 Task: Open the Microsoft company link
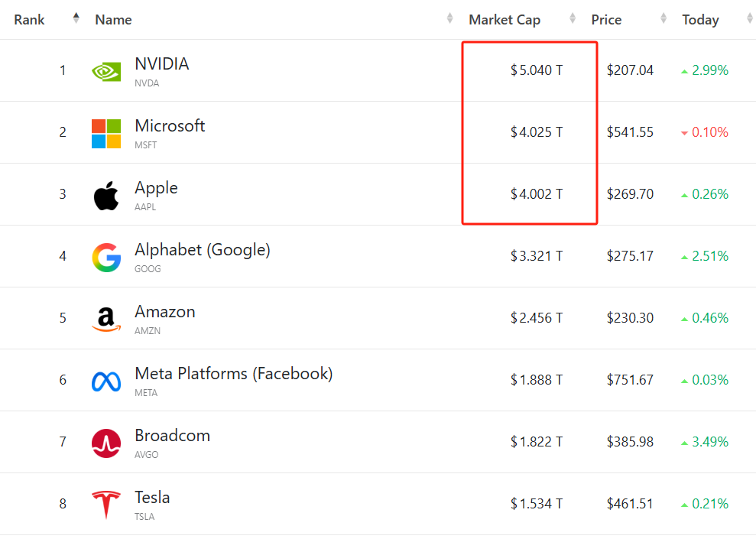pos(170,125)
